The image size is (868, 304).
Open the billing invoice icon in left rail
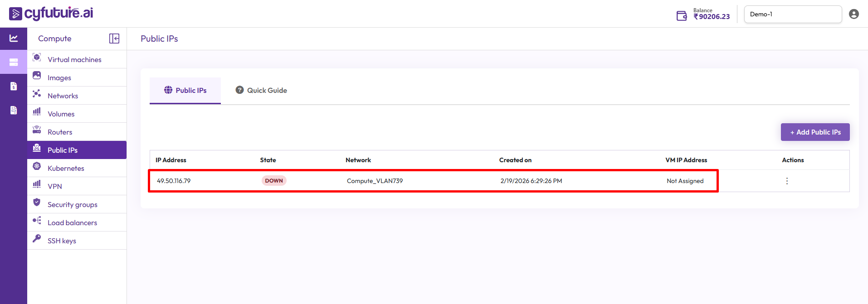click(x=14, y=86)
